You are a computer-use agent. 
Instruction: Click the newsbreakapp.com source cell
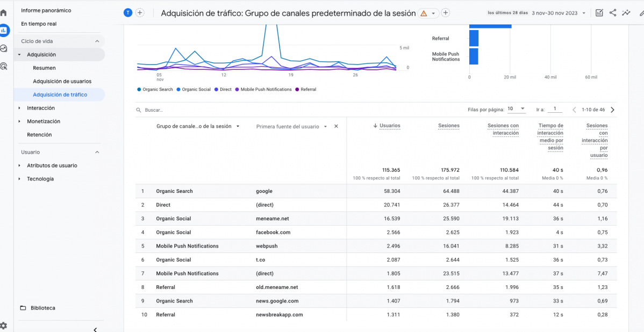tap(280, 315)
